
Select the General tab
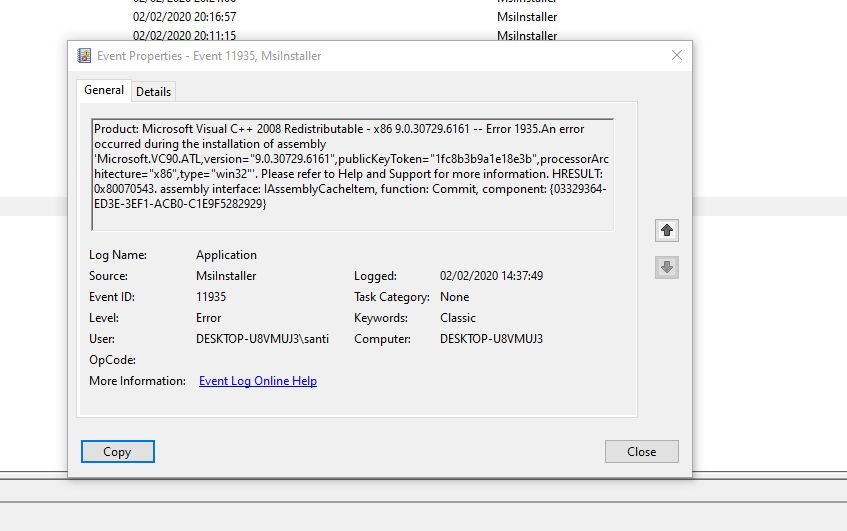click(104, 90)
